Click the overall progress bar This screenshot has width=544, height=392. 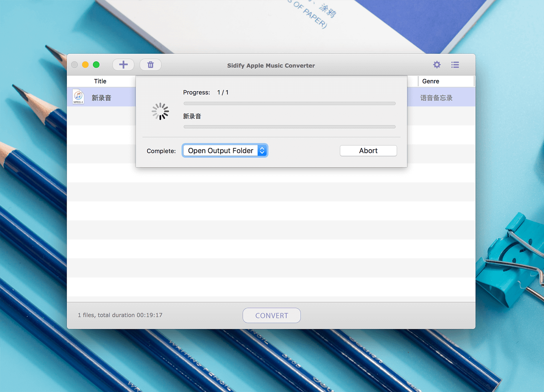point(289,104)
